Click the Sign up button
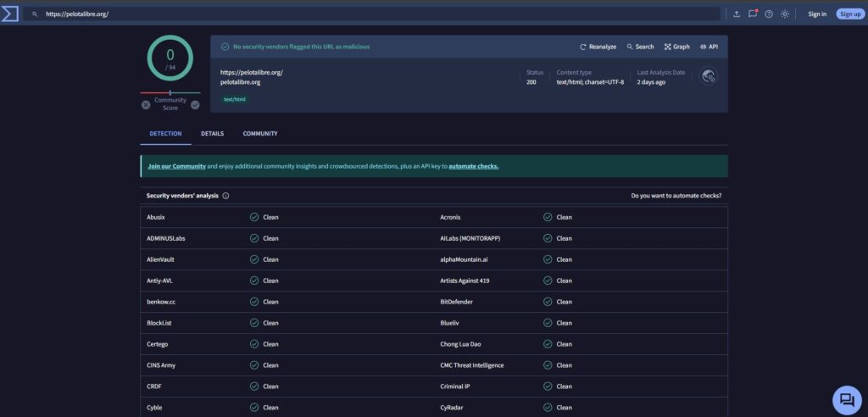The image size is (868, 417). [x=849, y=14]
